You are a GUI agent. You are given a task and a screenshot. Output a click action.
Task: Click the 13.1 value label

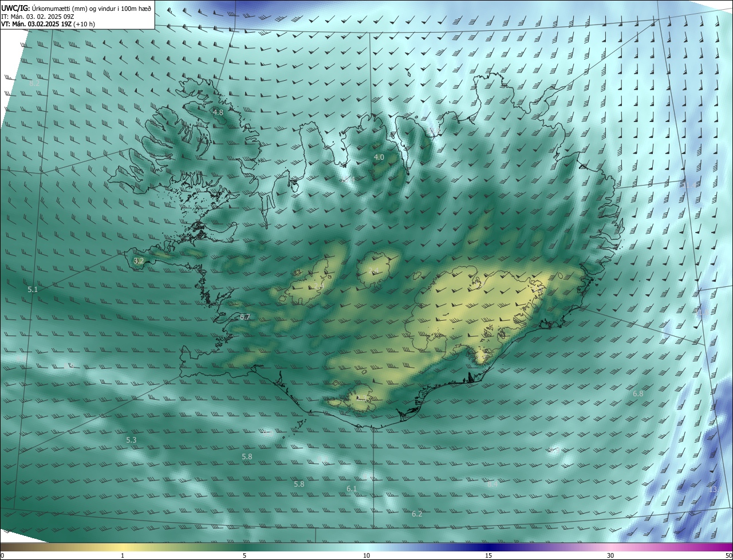click(715, 490)
